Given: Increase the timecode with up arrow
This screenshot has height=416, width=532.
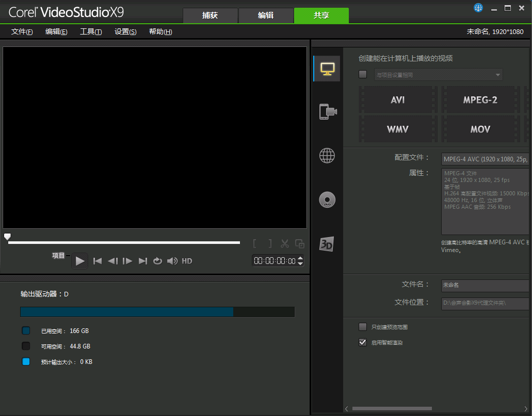Looking at the screenshot, I should point(300,258).
